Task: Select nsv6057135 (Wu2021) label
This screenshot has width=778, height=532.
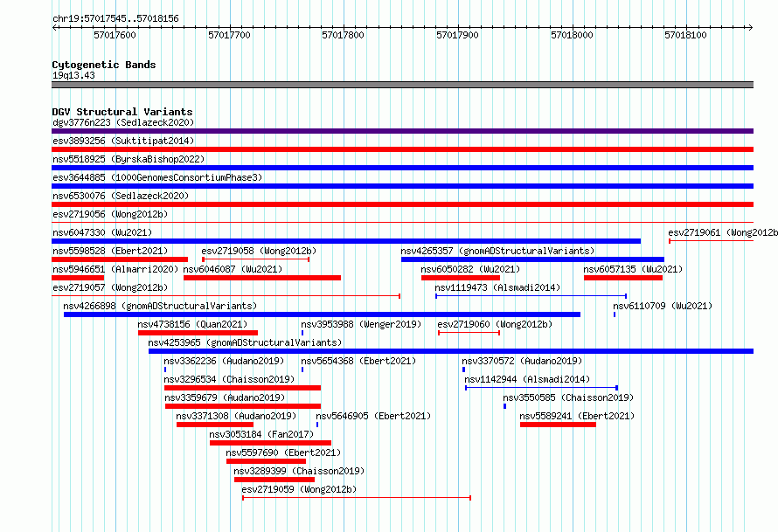Action: point(633,269)
